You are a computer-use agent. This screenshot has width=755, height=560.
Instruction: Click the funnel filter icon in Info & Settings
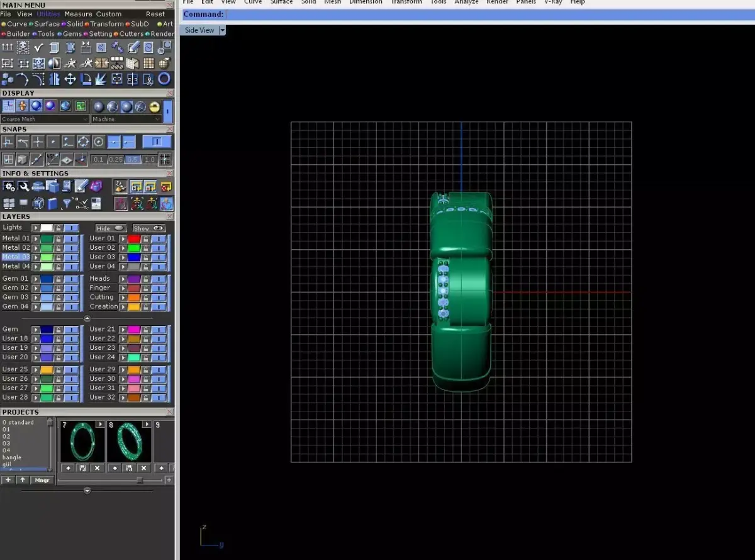point(67,204)
